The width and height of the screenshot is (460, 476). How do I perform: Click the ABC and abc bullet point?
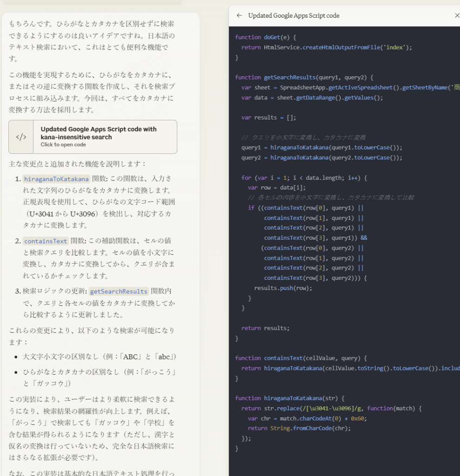[x=99, y=357]
